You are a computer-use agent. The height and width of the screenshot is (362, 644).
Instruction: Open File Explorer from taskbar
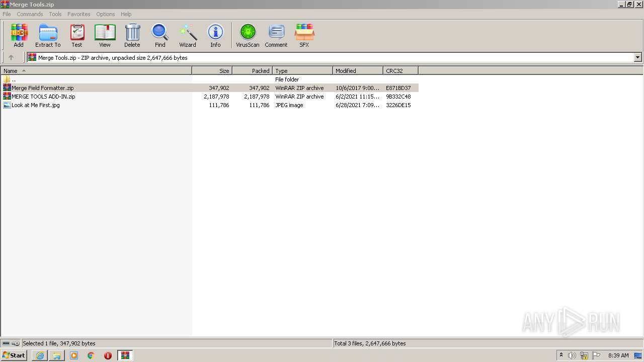tap(57, 355)
